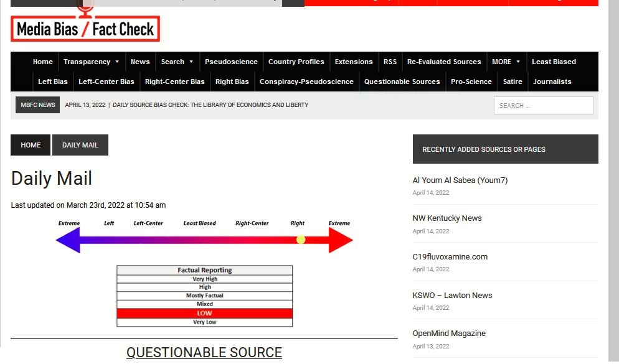619x364 pixels.
Task: Click the 'Right-Center' scale label
Action: (x=252, y=223)
